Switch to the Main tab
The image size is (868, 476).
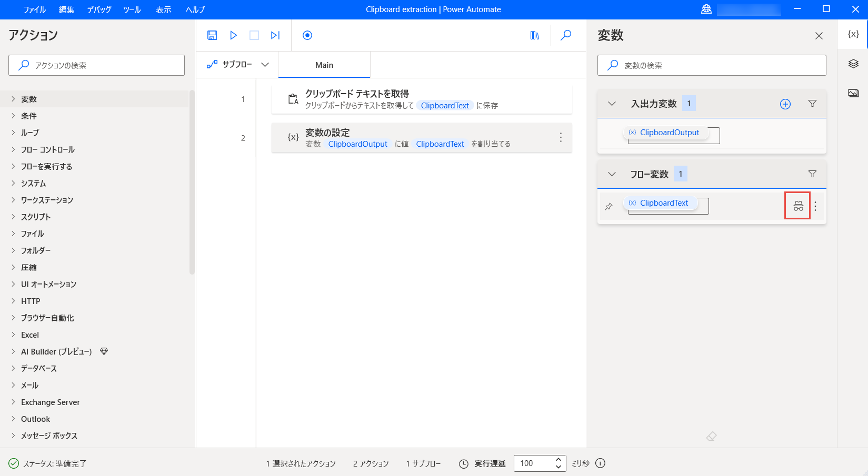pos(324,65)
